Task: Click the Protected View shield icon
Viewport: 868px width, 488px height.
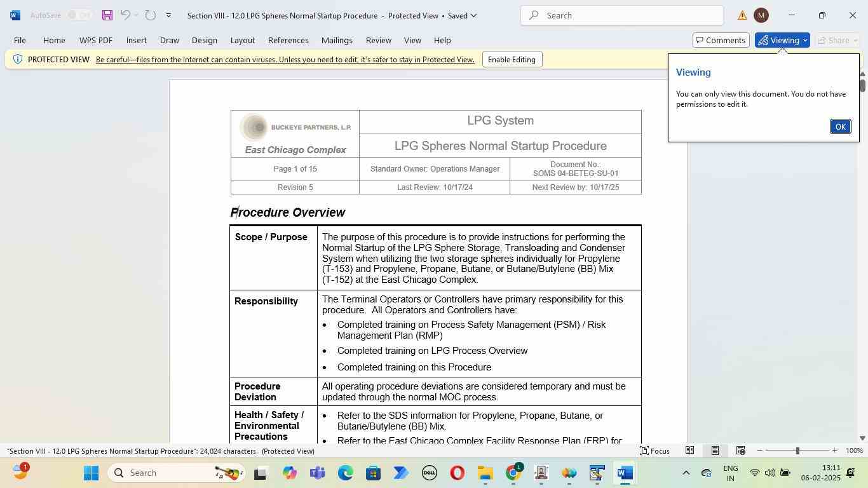Action: (x=18, y=59)
